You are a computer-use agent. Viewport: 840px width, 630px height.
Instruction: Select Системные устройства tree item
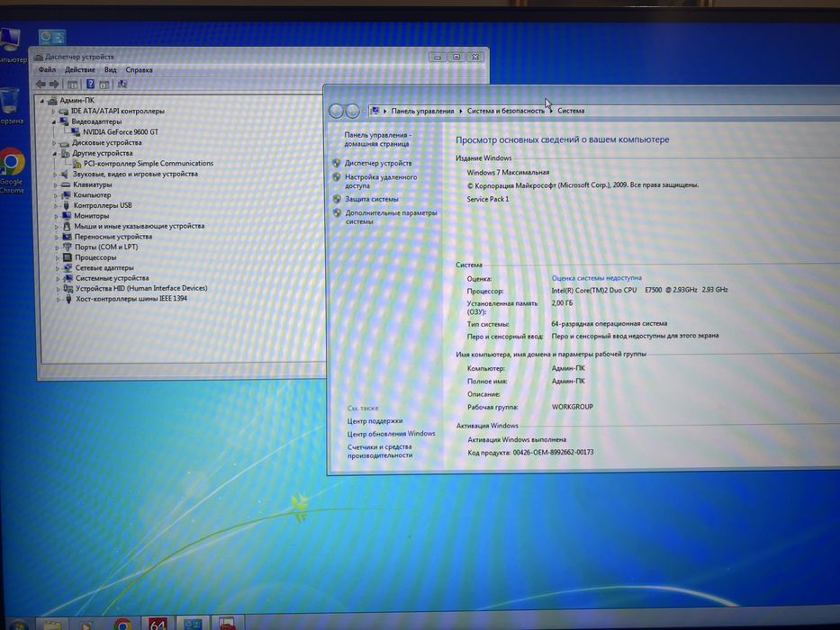coord(112,278)
